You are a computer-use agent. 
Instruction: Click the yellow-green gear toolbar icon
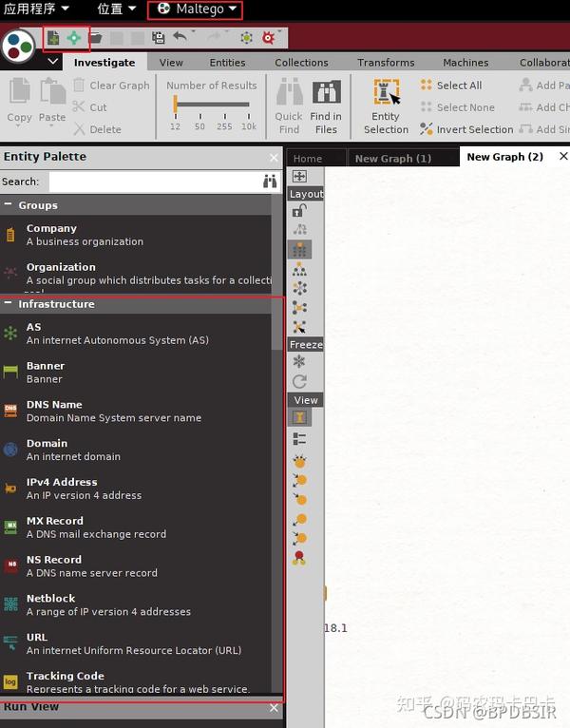coord(246,38)
